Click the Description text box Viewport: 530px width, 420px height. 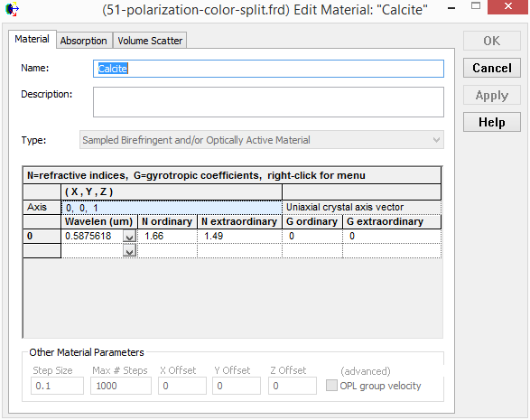pyautogui.click(x=268, y=102)
